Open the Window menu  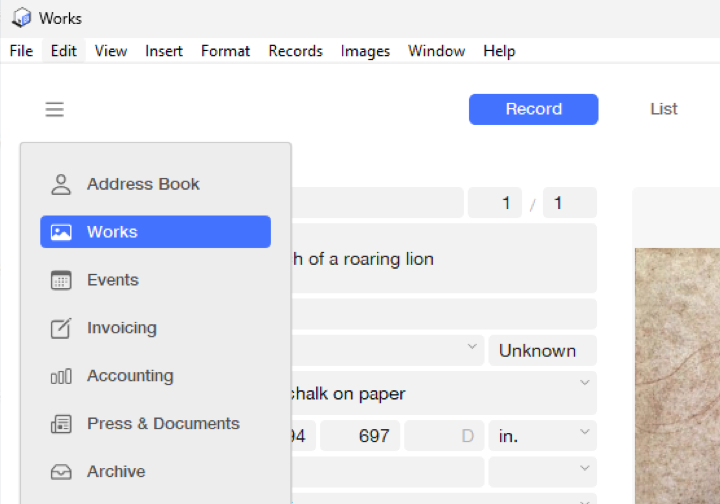pos(437,51)
